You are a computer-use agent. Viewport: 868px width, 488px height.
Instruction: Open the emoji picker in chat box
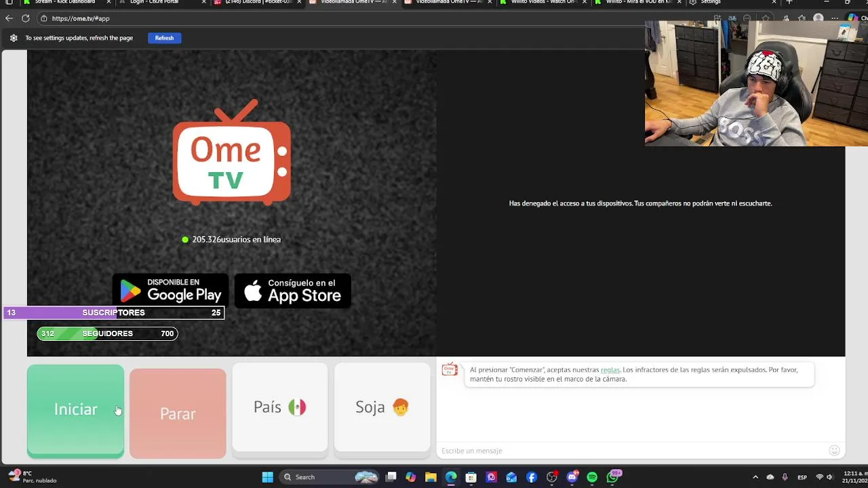pyautogui.click(x=835, y=451)
